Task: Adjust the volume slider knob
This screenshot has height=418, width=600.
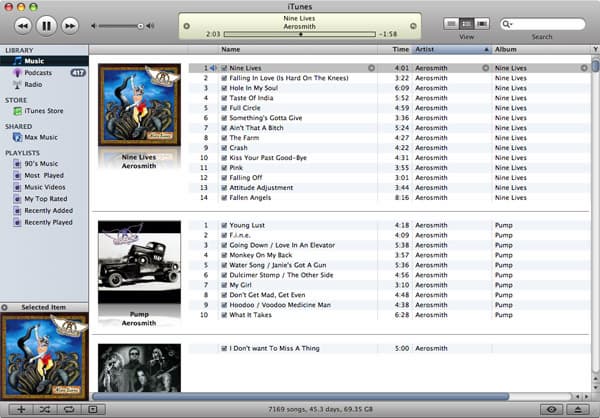Action: click(140, 26)
